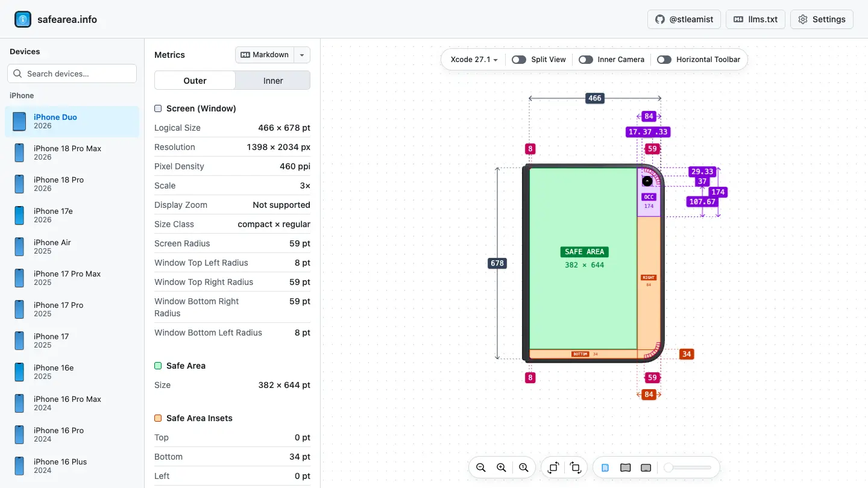Click the Markdown copy button
The height and width of the screenshot is (488, 868).
(265, 55)
